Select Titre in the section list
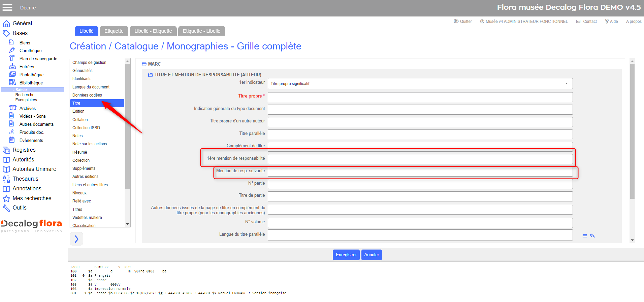 [97, 103]
